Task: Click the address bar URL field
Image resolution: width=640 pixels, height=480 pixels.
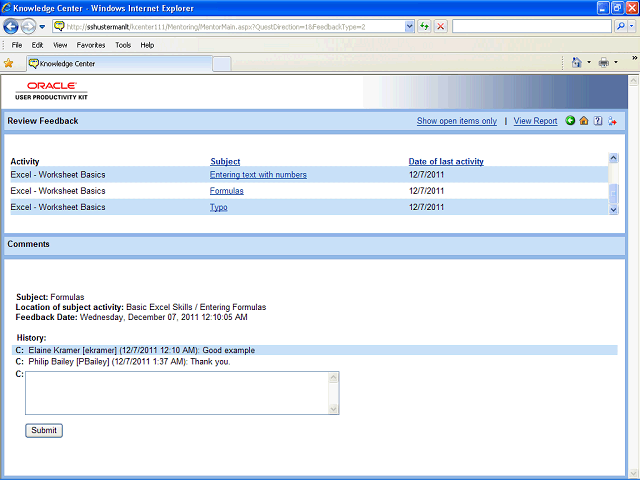Action: coord(229,27)
